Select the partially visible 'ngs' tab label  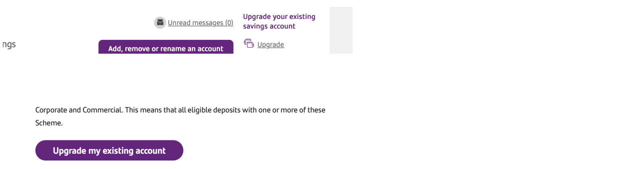pos(9,45)
